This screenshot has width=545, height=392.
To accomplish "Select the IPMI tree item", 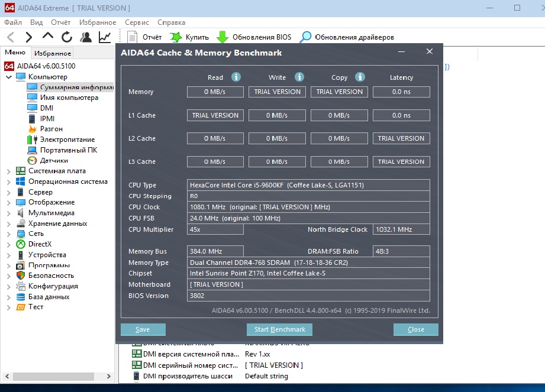I will [x=41, y=118].
